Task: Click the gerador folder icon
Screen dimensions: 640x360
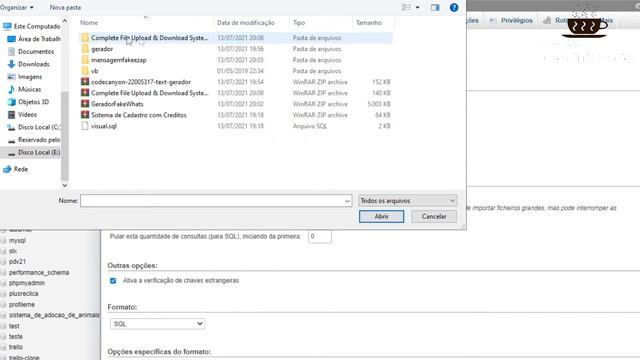Action: [x=85, y=49]
